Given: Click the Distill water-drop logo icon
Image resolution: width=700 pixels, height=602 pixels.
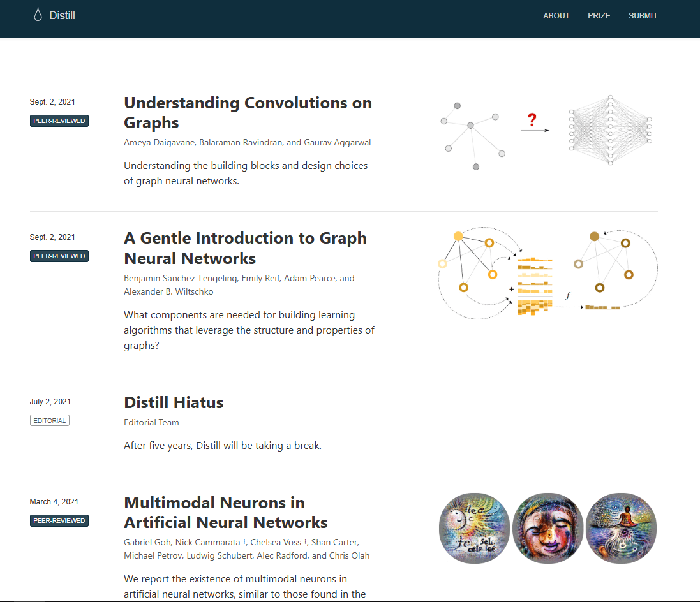Looking at the screenshot, I should click(x=38, y=14).
